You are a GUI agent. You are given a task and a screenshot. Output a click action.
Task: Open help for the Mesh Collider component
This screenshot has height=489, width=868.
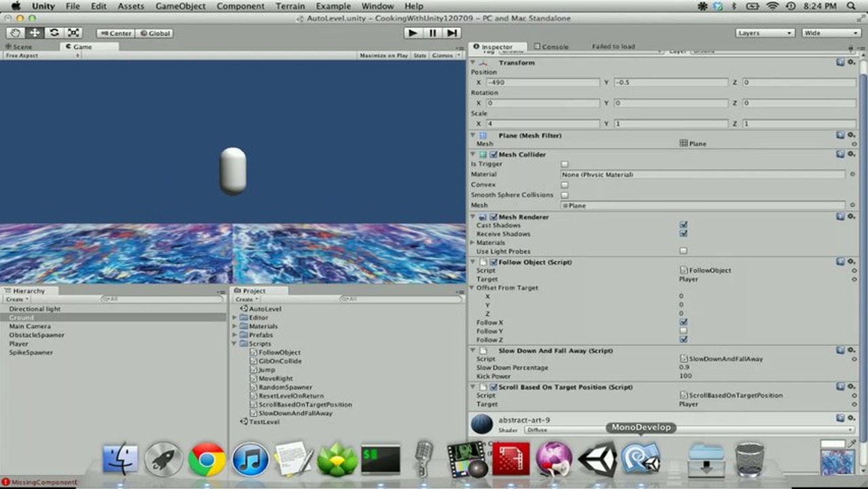[x=840, y=154]
